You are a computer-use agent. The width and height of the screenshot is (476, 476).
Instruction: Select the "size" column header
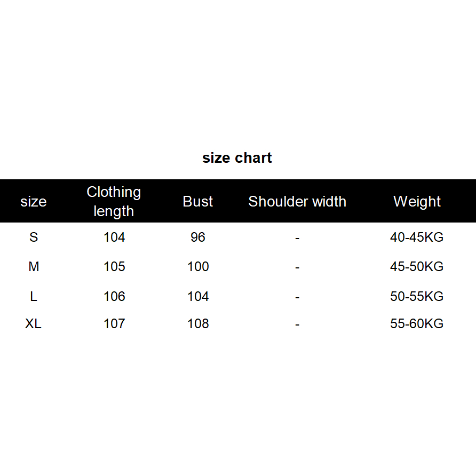pos(33,202)
